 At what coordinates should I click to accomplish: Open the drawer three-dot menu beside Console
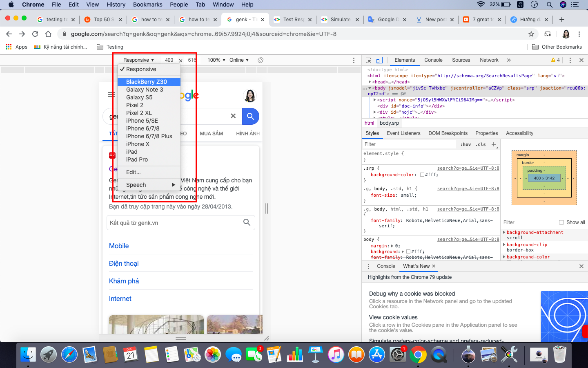368,266
